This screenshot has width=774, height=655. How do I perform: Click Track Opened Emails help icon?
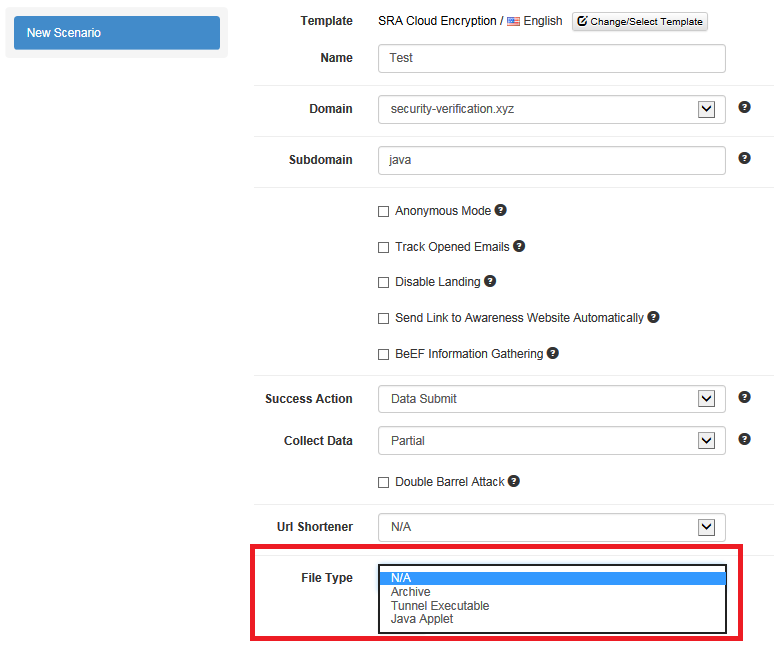tap(519, 246)
